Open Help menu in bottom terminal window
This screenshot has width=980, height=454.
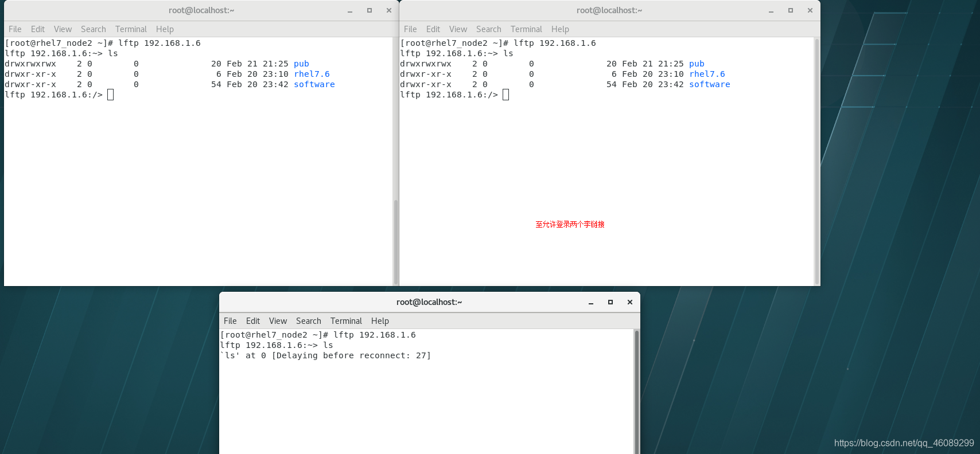pos(380,321)
